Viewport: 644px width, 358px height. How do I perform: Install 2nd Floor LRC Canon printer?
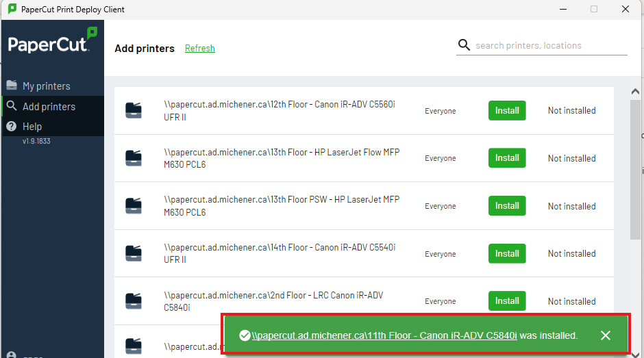[x=507, y=301]
